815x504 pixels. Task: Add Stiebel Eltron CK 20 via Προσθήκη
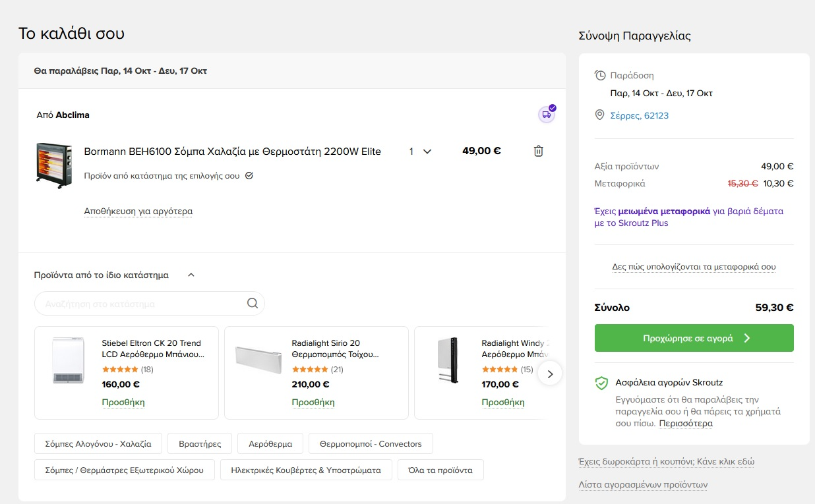coord(123,402)
